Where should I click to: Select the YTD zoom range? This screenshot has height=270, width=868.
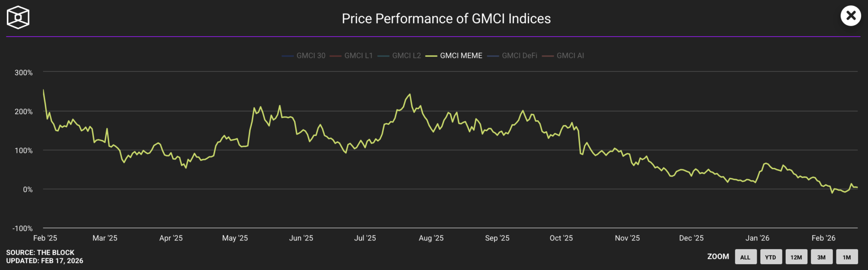tap(771, 257)
